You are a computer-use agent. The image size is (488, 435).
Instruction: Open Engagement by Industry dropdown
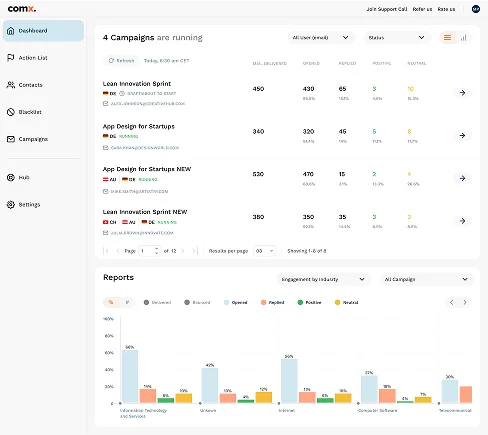(x=324, y=279)
